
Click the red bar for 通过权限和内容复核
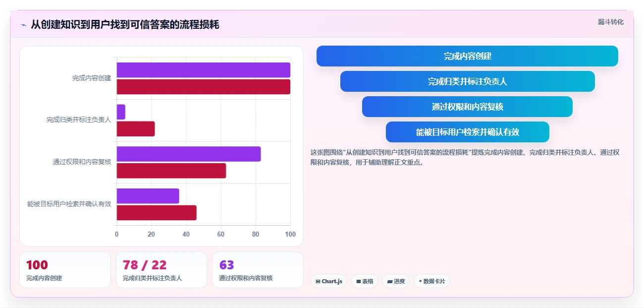pos(171,171)
